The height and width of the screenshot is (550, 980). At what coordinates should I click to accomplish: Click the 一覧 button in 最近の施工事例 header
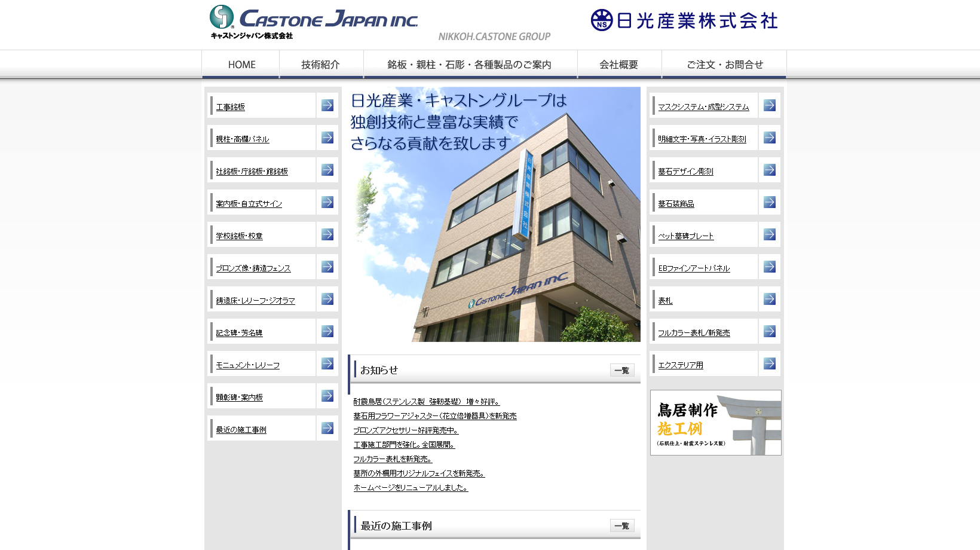[622, 525]
